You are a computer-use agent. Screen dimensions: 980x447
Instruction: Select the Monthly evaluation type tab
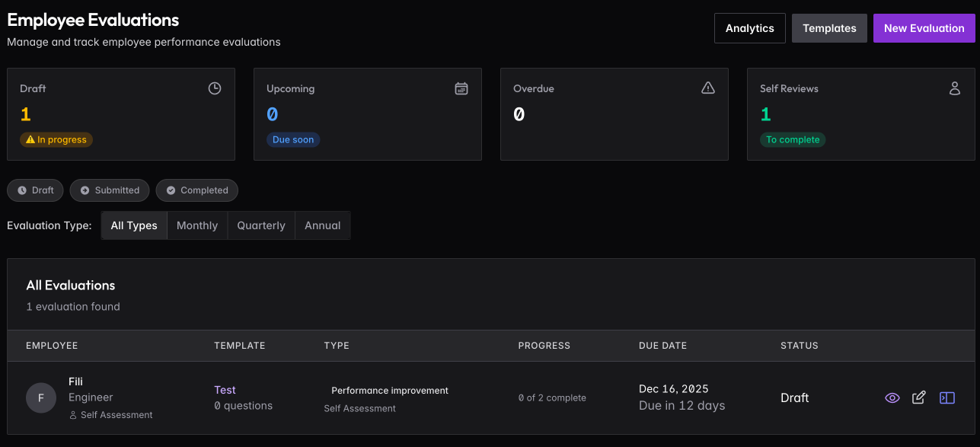click(x=197, y=225)
